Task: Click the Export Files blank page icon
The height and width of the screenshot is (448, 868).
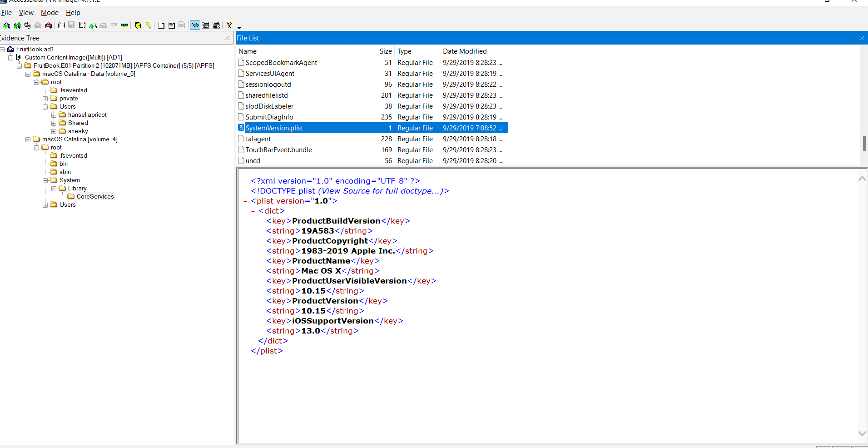Action: [x=161, y=25]
